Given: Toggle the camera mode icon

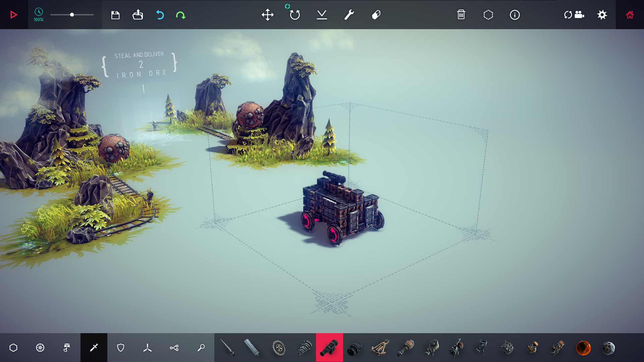Looking at the screenshot, I should click(574, 15).
